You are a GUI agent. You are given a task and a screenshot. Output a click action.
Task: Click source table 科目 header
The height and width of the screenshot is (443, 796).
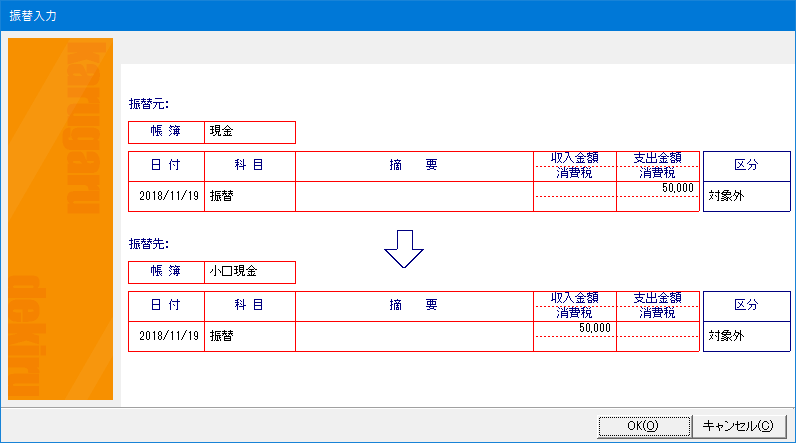tap(250, 166)
